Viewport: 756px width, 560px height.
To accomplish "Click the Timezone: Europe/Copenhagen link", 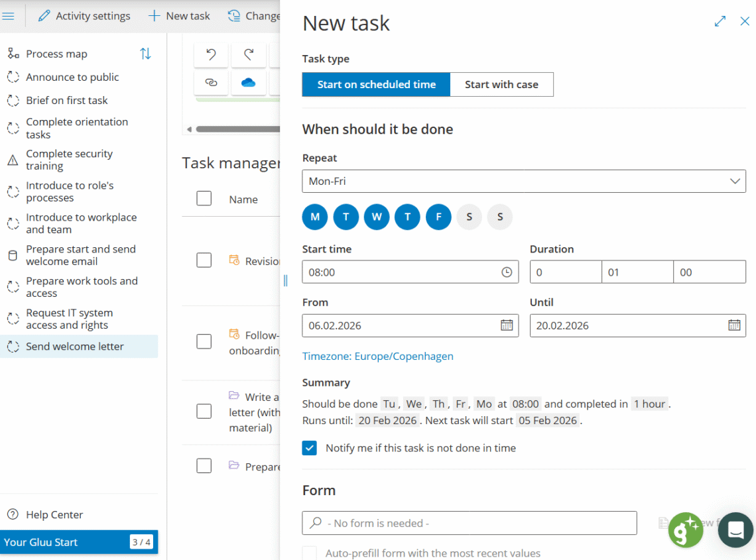I will [378, 357].
